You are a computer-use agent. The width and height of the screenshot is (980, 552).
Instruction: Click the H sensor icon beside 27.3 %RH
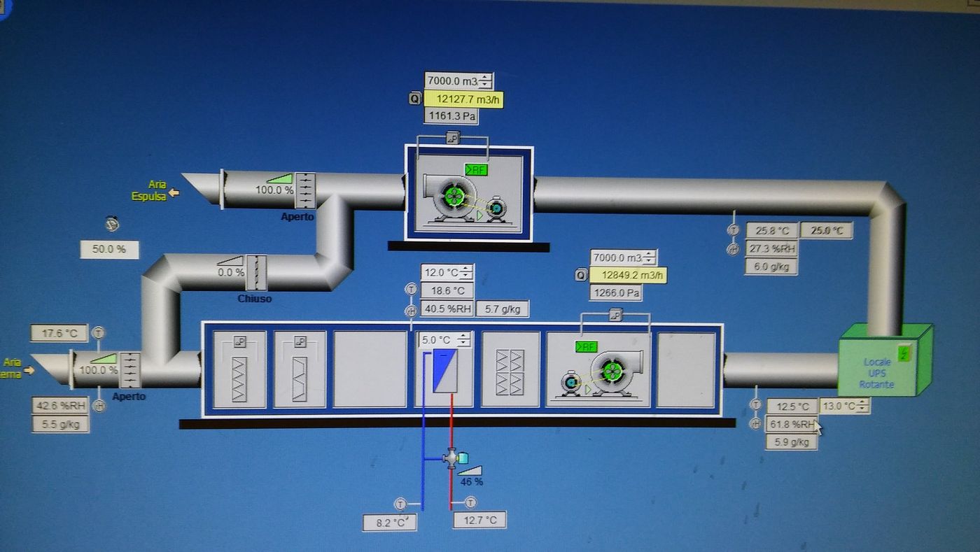(x=733, y=248)
